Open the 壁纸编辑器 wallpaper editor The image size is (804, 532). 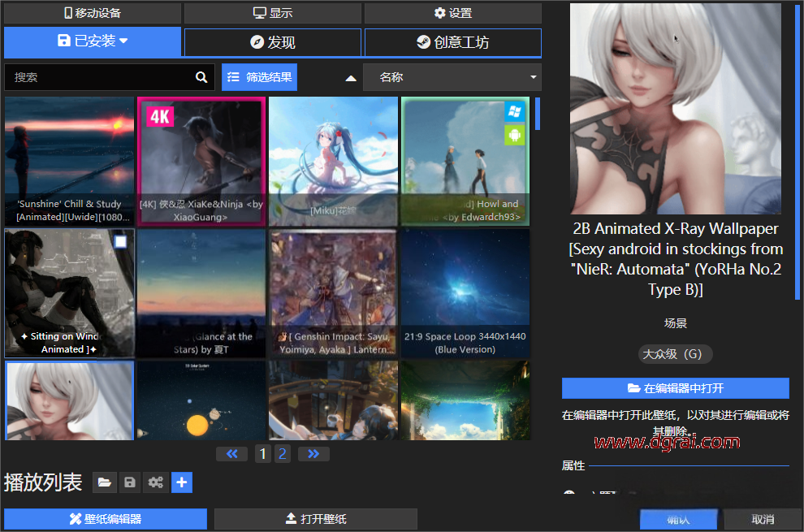pyautogui.click(x=106, y=519)
